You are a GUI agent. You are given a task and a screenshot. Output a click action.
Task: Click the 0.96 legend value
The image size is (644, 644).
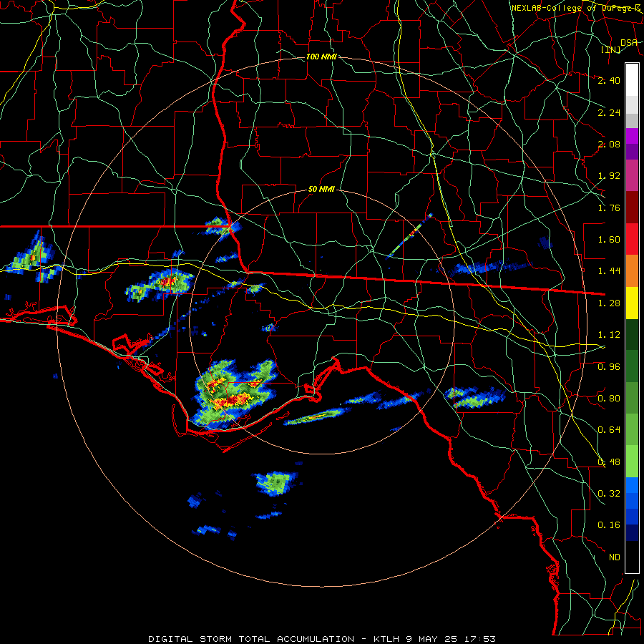coord(609,367)
